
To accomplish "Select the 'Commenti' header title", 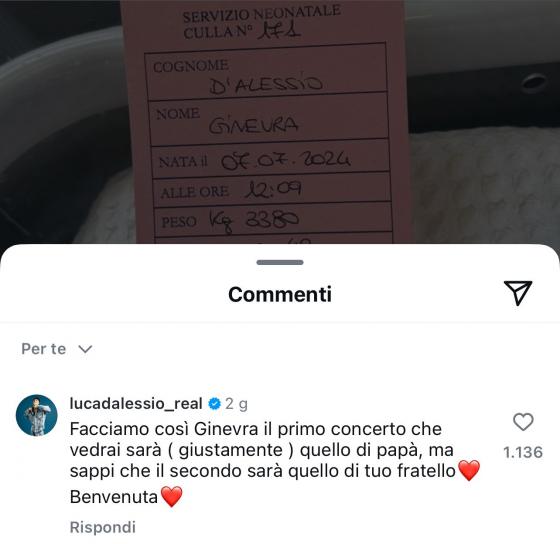I will [x=280, y=294].
